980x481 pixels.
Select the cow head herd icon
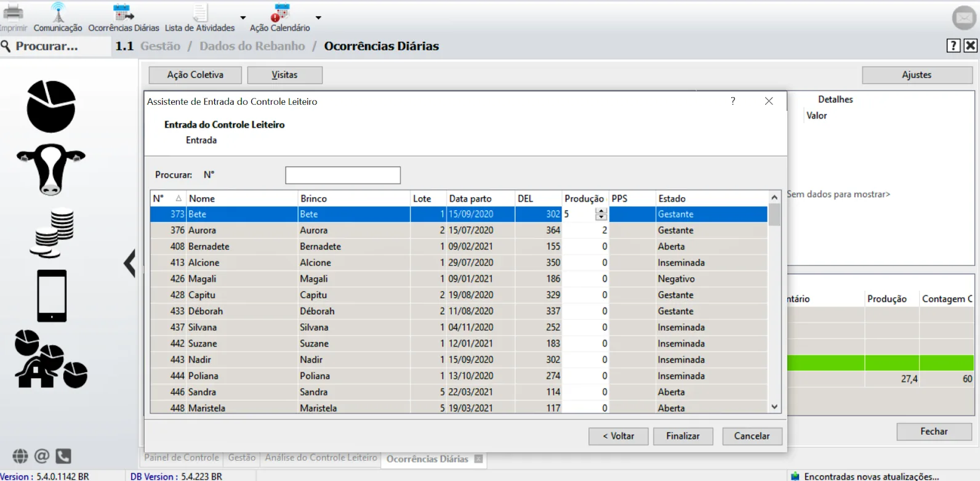[51, 169]
